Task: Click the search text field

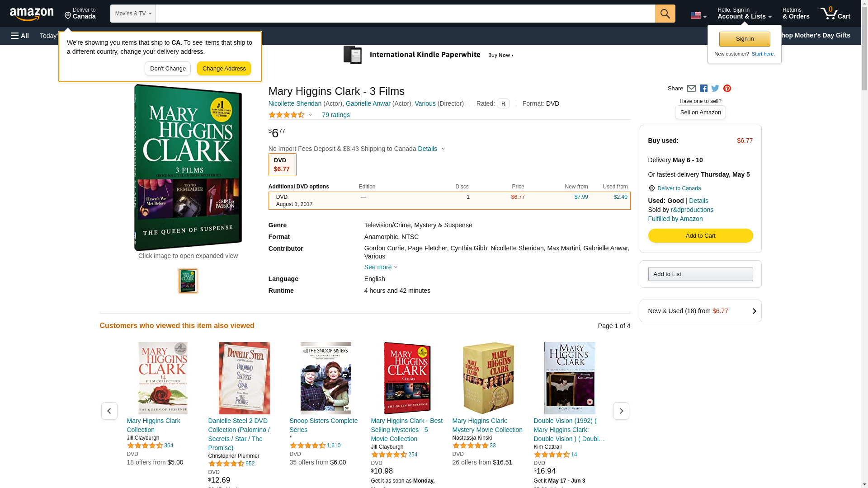Action: tap(405, 14)
